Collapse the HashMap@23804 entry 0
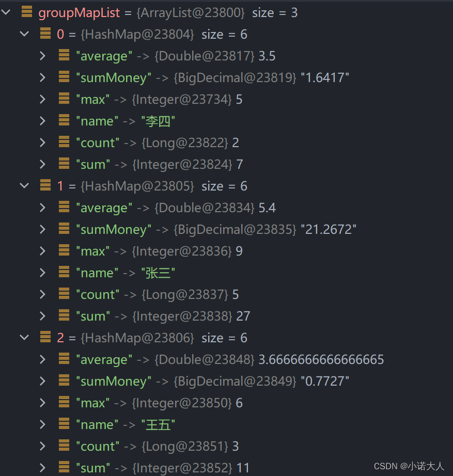Viewport: 453px width, 476px height. coord(24,34)
